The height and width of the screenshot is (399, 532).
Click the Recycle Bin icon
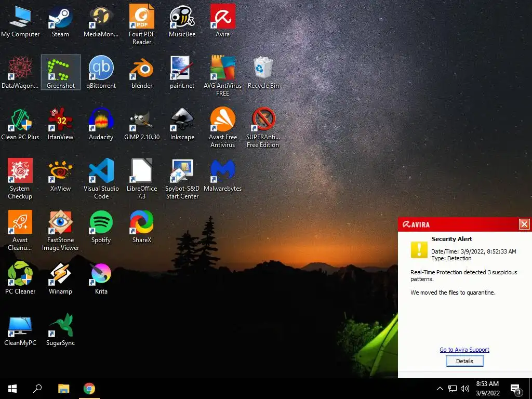tap(263, 73)
